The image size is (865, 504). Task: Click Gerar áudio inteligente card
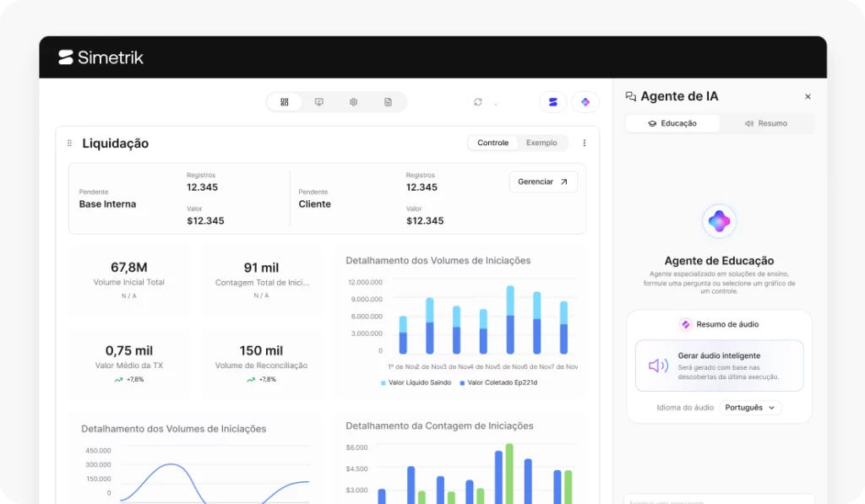719,366
